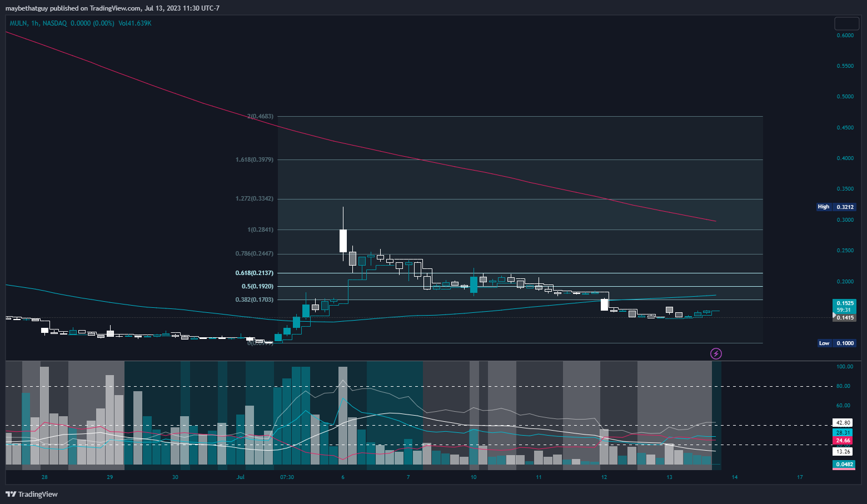
Task: Click the 0.2500 price axis label
Action: click(845, 250)
